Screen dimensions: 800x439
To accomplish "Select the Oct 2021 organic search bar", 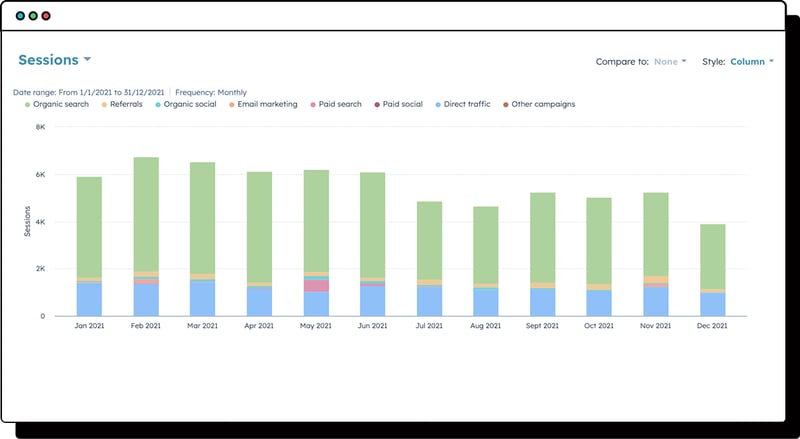I will coord(599,241).
